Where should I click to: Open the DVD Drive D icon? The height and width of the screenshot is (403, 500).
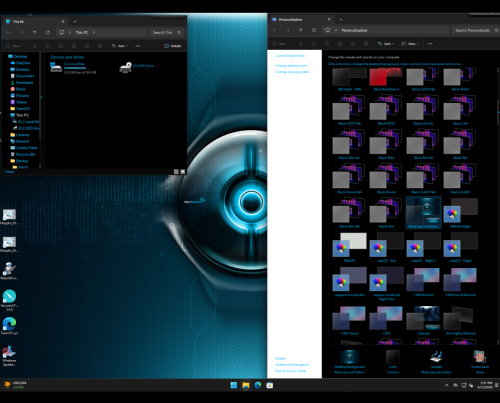coord(126,67)
